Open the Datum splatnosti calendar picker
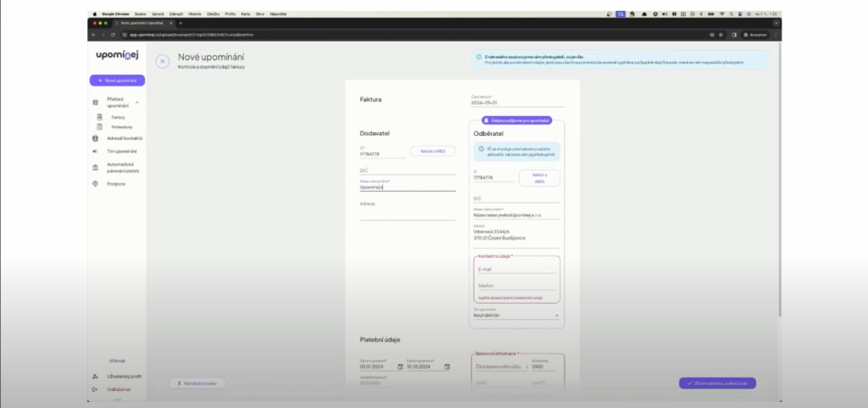 447,366
